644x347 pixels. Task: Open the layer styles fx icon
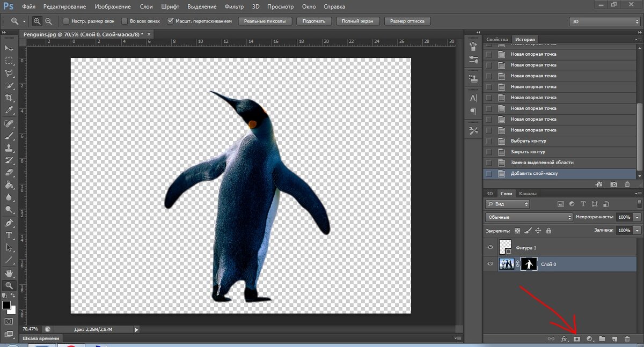coord(565,339)
